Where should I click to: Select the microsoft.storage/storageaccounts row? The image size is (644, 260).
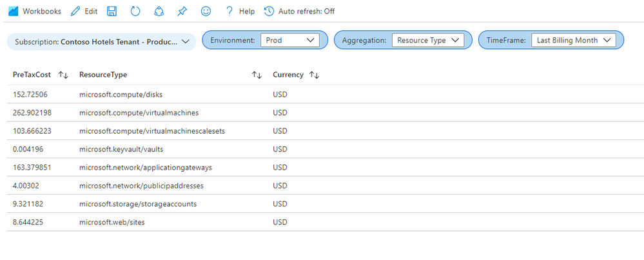tap(326, 204)
